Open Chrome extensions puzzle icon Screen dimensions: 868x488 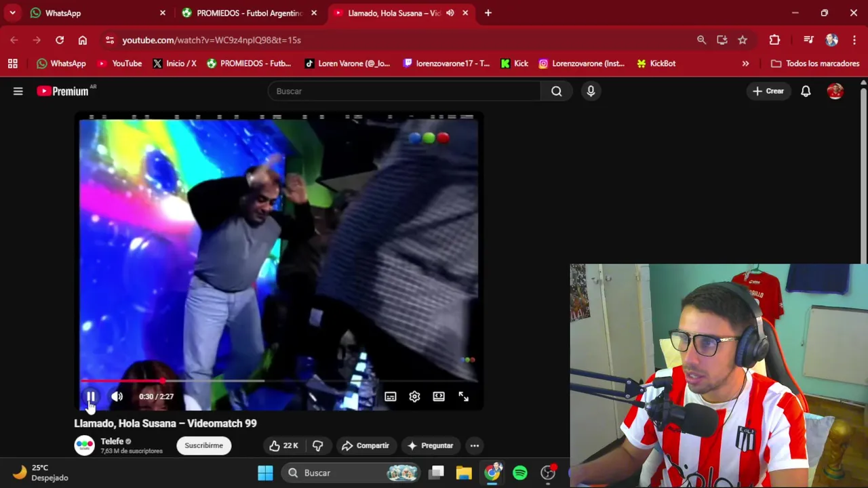(x=774, y=40)
